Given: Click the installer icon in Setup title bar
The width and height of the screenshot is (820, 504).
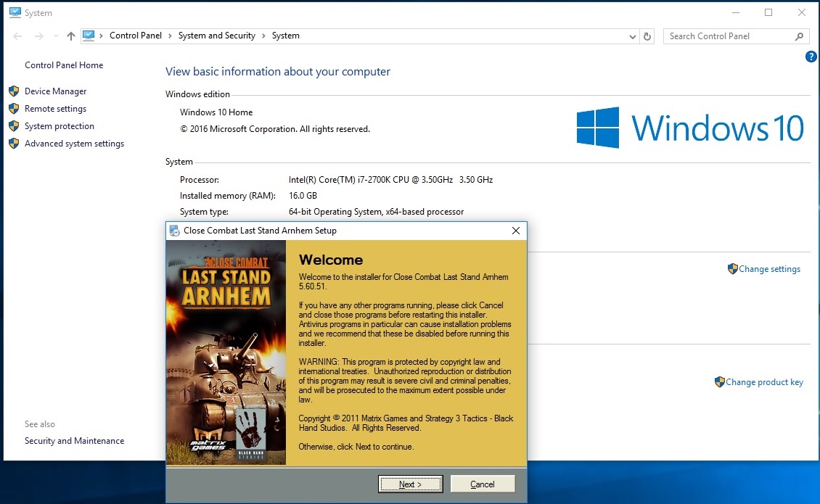Looking at the screenshot, I should (175, 231).
